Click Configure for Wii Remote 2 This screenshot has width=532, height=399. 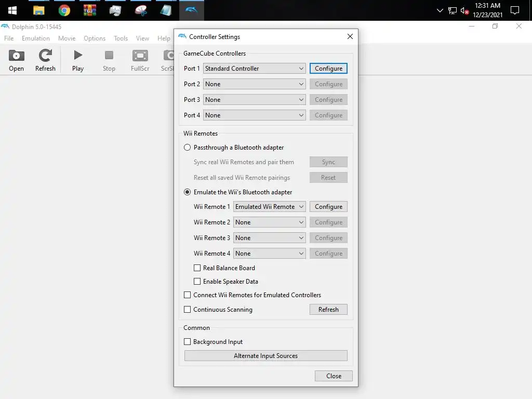pos(328,222)
